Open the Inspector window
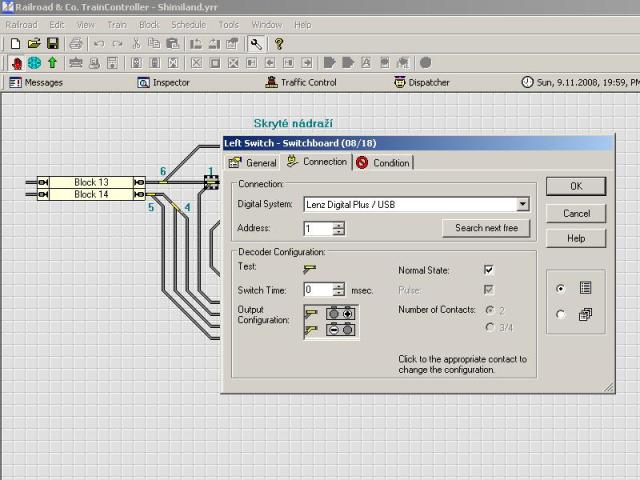 164,82
